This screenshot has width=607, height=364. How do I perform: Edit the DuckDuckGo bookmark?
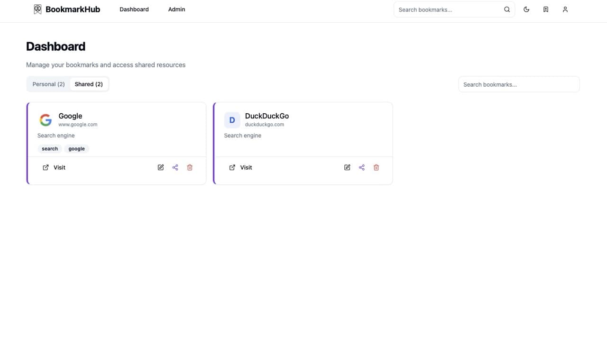pyautogui.click(x=347, y=167)
